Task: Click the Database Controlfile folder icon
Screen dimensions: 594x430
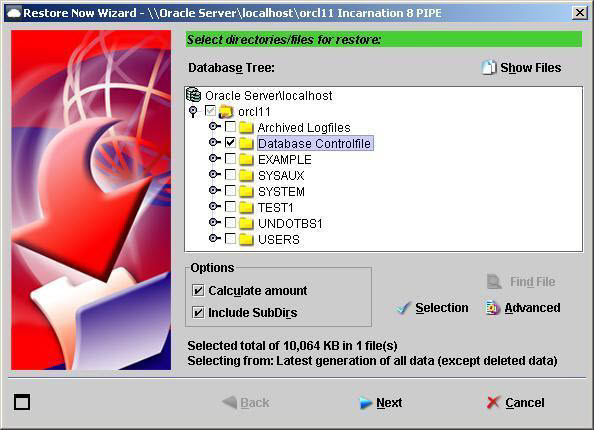Action: (x=246, y=143)
